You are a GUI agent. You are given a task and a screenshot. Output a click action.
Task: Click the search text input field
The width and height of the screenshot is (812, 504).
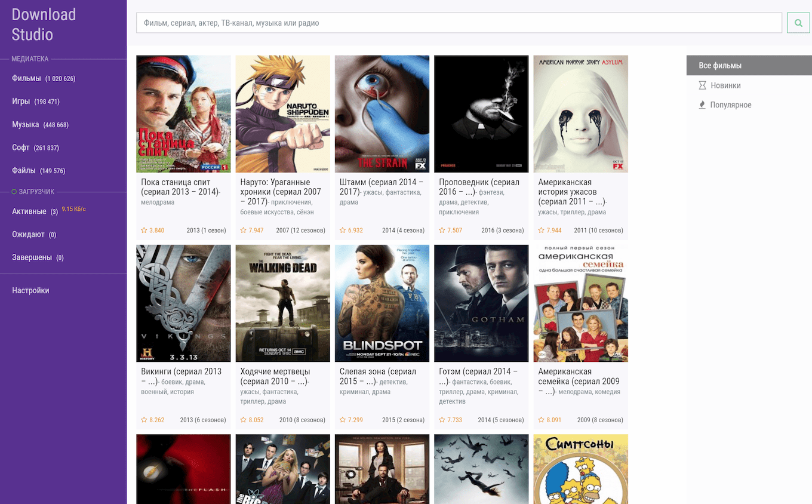click(459, 23)
